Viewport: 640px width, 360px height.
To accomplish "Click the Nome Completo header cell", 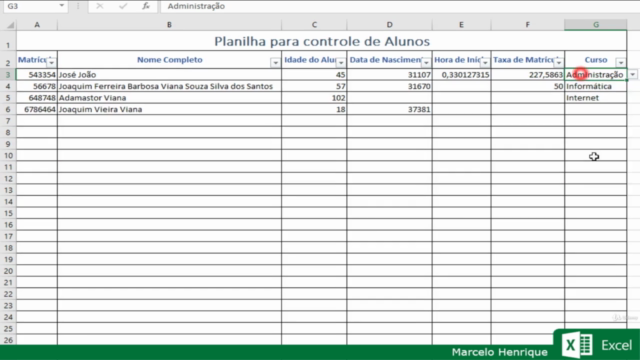I will click(x=169, y=60).
